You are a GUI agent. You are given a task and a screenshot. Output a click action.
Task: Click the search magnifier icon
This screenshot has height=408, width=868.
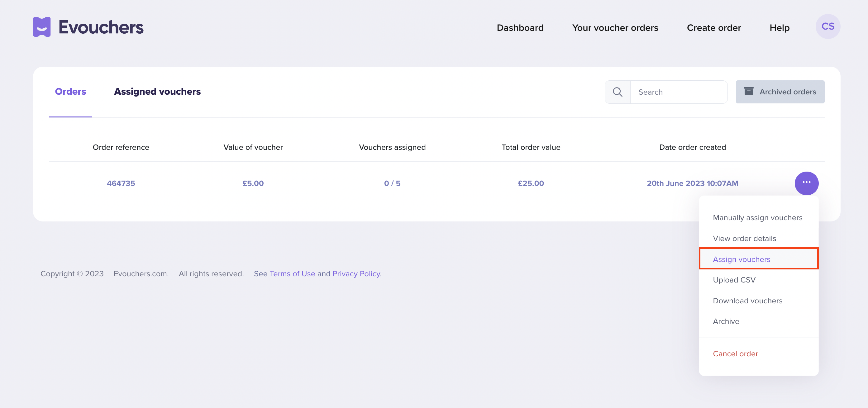(x=617, y=92)
